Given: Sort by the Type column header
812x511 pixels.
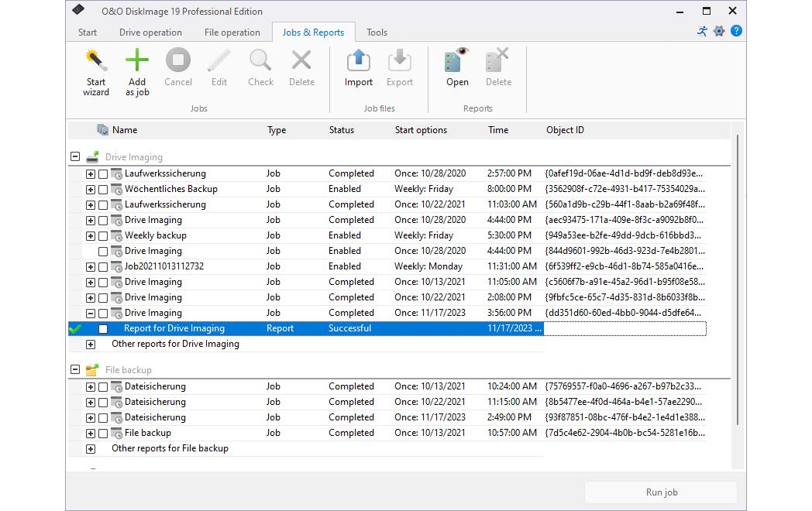Looking at the screenshot, I should tap(277, 130).
